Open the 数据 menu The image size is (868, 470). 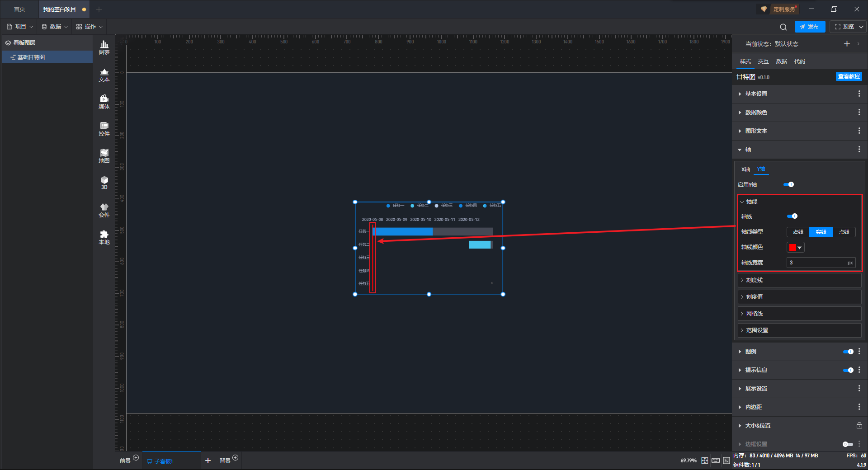pos(55,27)
